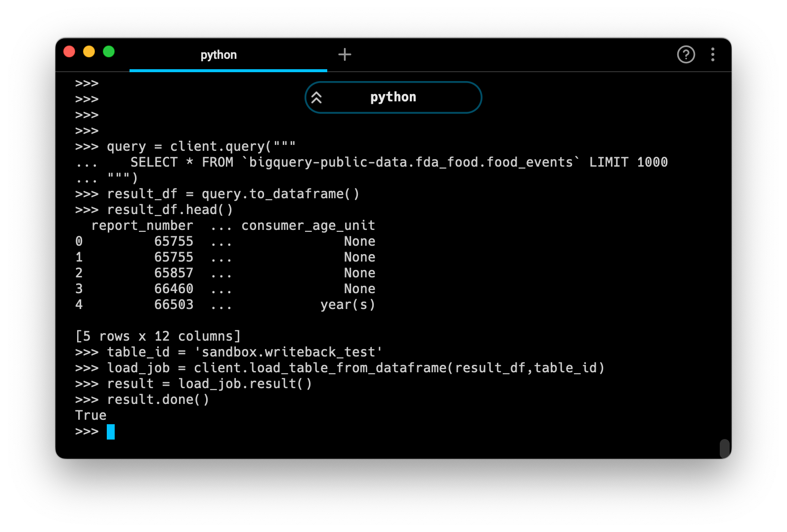
Task: Click the text "client.query("
Action: [x=221, y=146]
